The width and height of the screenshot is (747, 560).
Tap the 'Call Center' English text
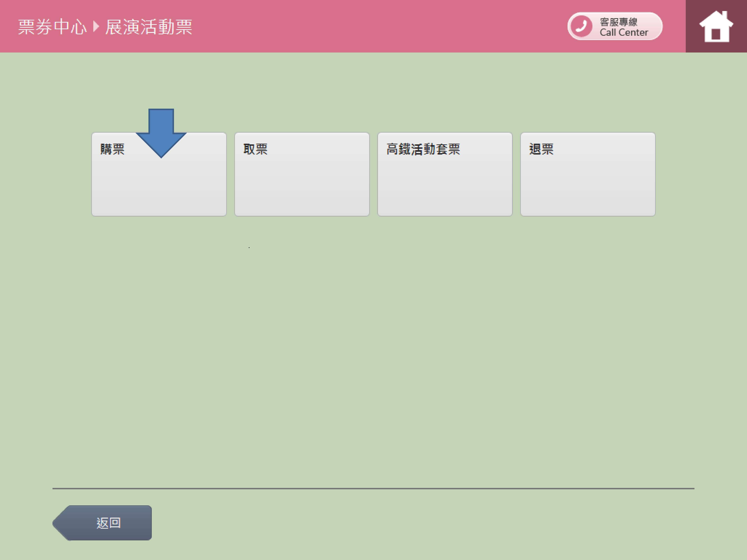pos(624,32)
